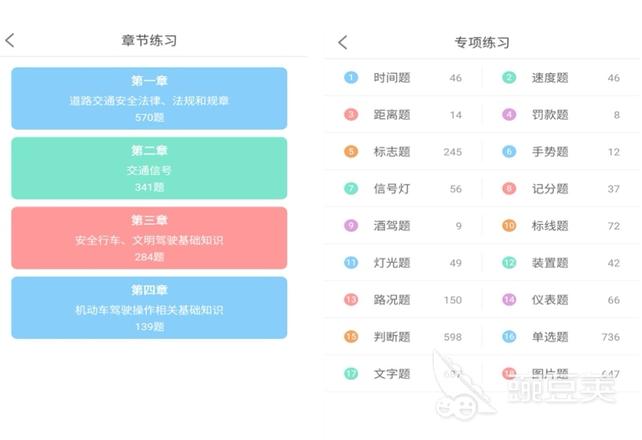Screen dimensions: 642x440
Task: Choose the 判断题 practice category
Action: (x=403, y=336)
